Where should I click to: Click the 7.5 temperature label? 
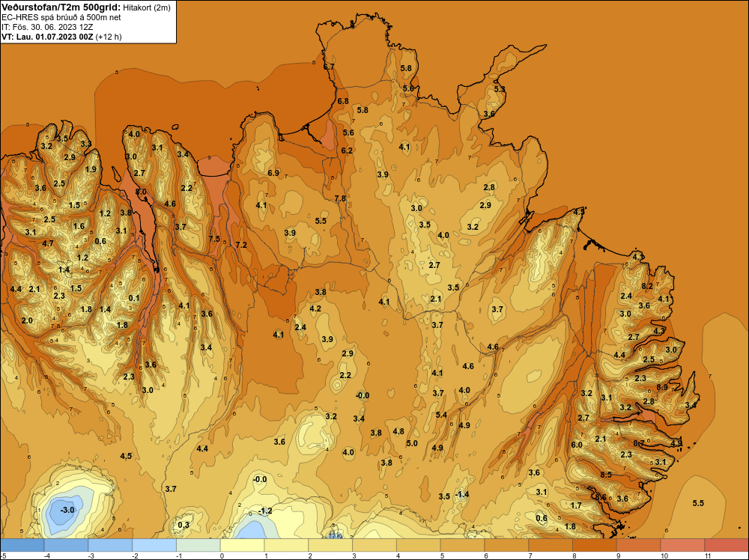coord(214,239)
